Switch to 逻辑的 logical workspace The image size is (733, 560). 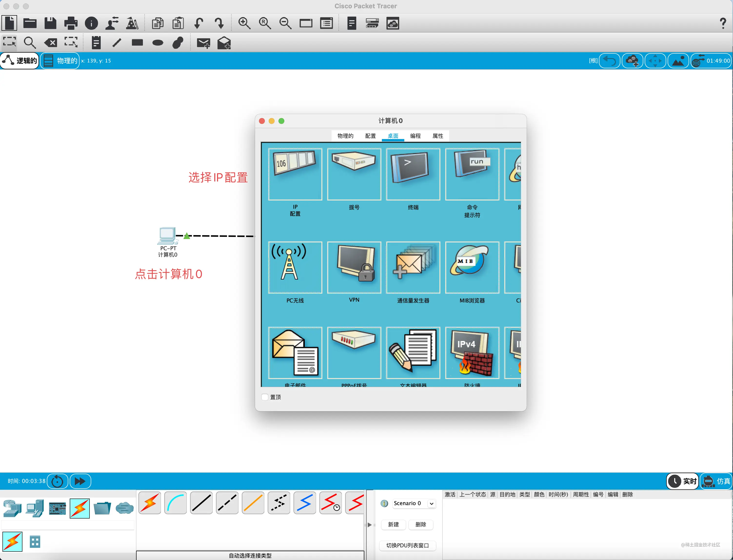pyautogui.click(x=20, y=61)
